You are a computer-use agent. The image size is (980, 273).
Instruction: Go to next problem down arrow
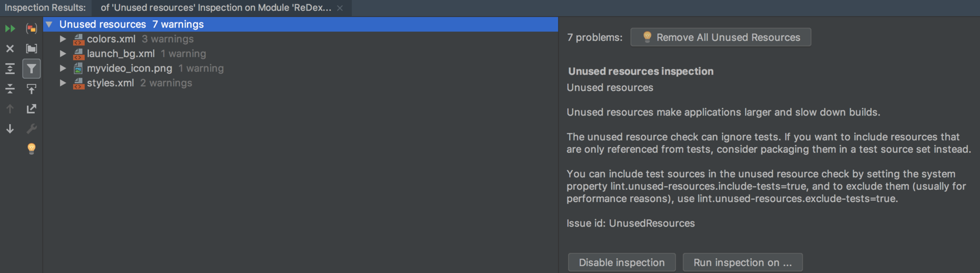coord(10,129)
